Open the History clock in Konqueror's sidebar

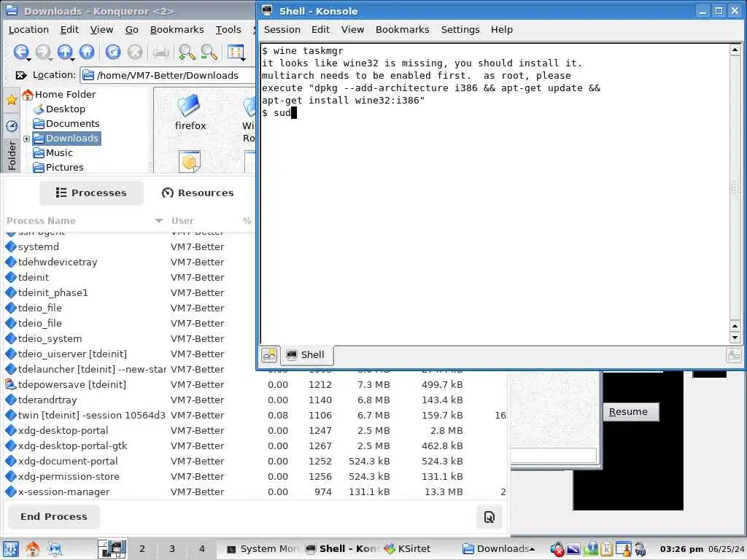[x=12, y=125]
